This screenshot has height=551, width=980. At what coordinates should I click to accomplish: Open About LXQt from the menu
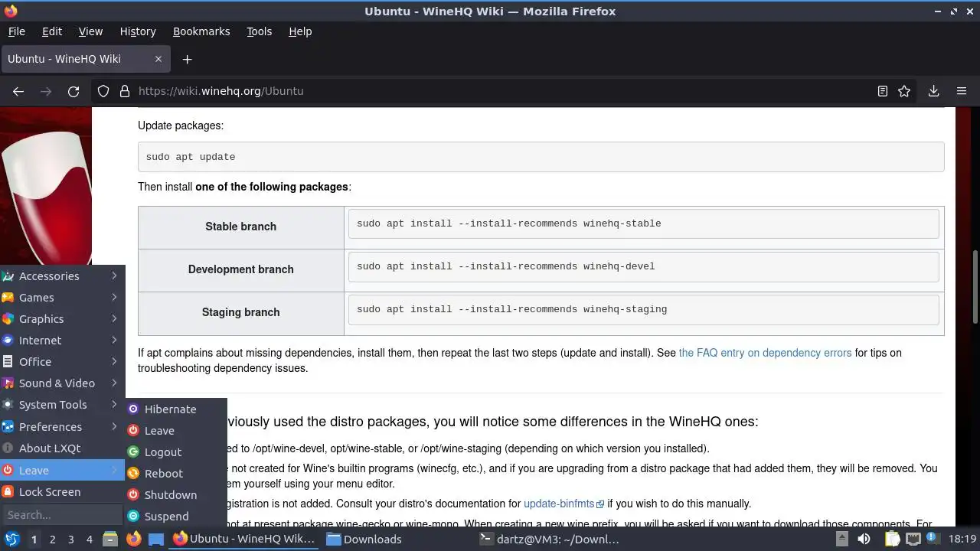[63, 448]
